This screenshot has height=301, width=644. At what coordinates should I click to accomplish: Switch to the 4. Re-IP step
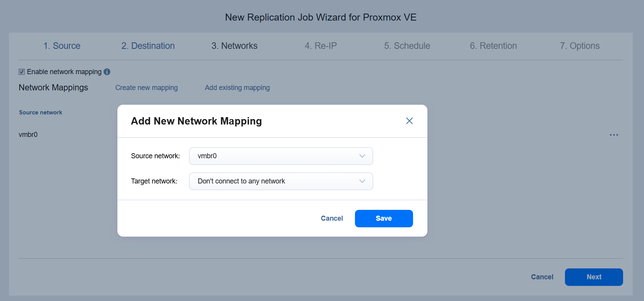(321, 46)
